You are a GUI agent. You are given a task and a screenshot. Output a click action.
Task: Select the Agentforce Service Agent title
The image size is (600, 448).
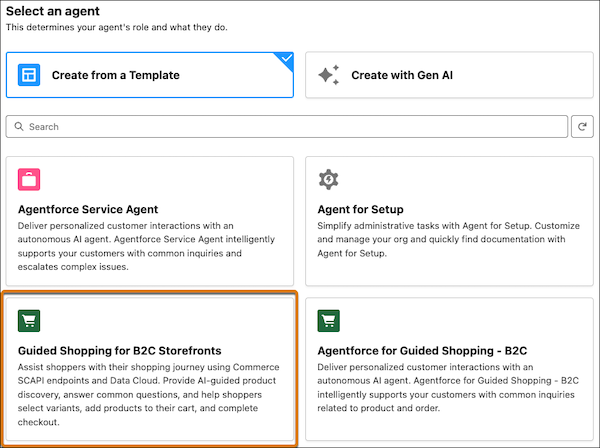click(88, 209)
